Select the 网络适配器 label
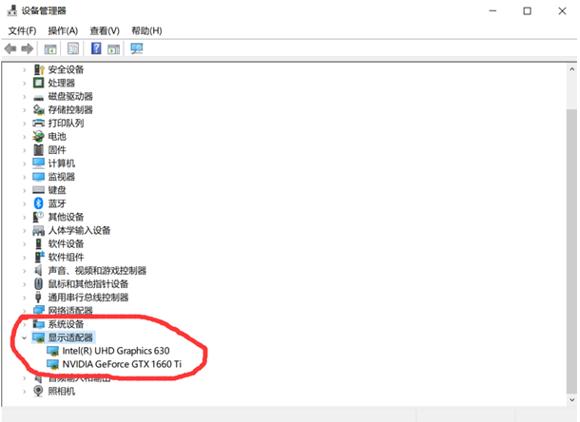 70,311
